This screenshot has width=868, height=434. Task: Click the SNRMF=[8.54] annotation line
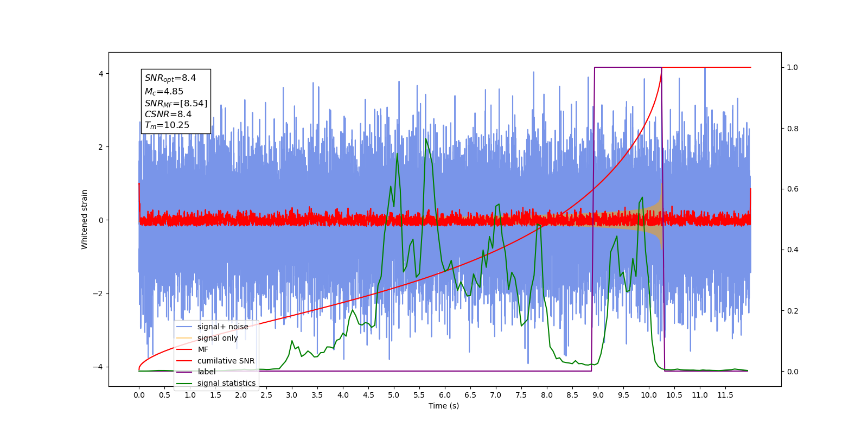pos(176,103)
